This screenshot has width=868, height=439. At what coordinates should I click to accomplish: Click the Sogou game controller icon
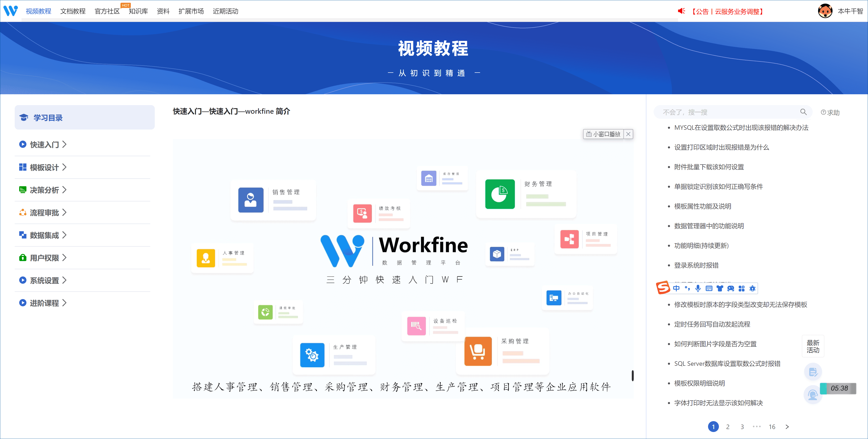(x=731, y=288)
